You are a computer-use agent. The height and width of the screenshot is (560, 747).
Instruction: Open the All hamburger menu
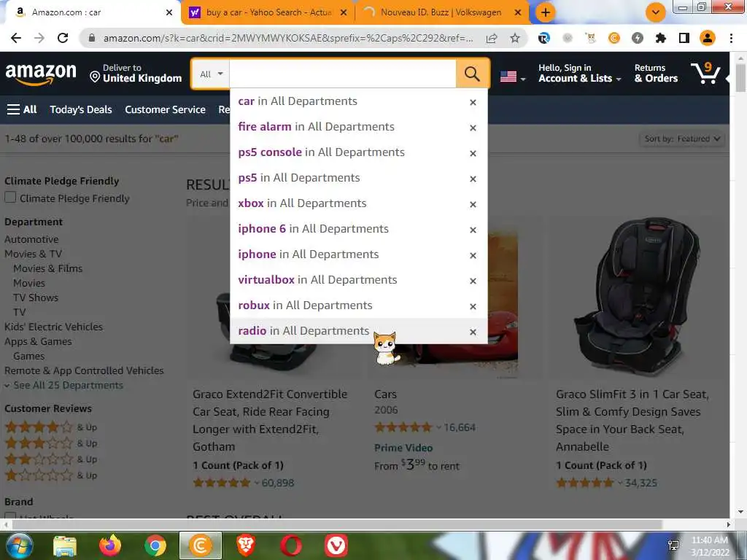pos(22,109)
